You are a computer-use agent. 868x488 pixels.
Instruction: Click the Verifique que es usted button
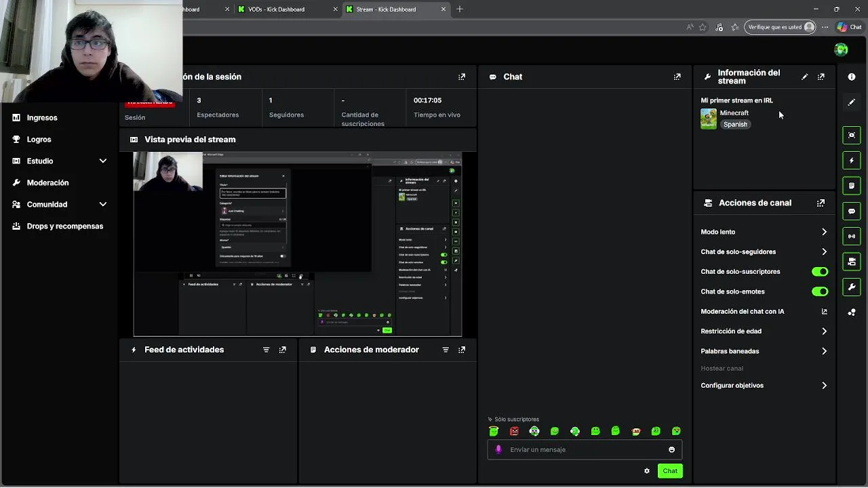click(780, 27)
